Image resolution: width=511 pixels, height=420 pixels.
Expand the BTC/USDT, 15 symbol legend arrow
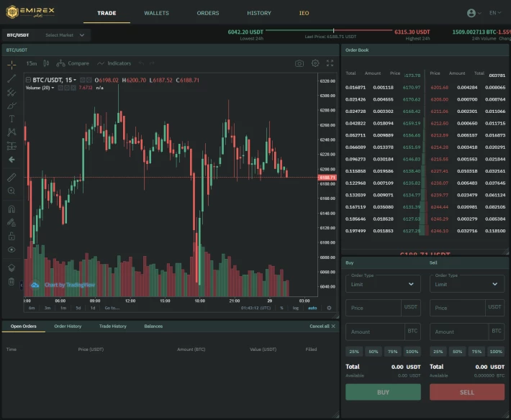[75, 80]
